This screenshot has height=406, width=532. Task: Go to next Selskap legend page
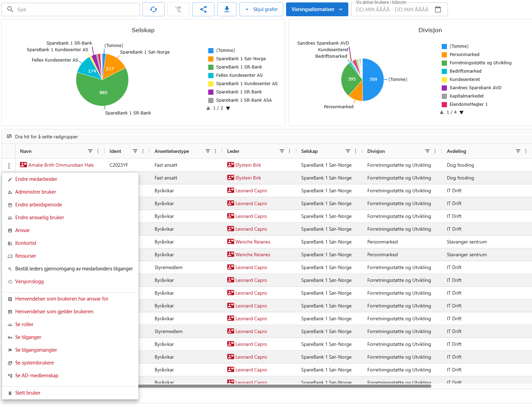(228, 108)
